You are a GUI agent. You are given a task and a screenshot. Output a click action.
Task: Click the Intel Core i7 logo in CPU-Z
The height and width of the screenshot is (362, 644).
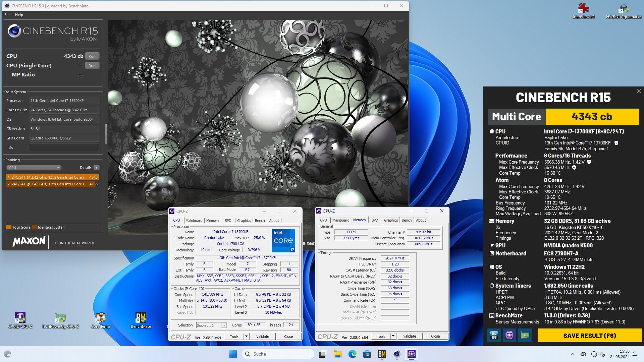pos(283,240)
